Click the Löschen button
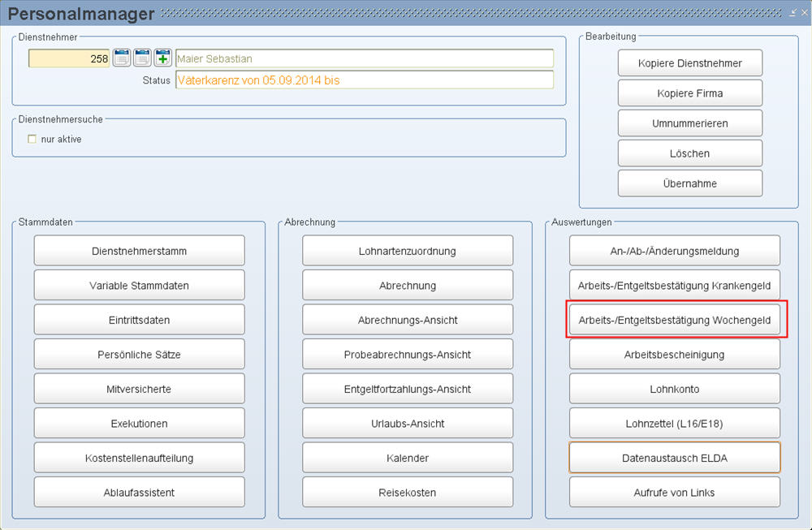 [x=689, y=153]
